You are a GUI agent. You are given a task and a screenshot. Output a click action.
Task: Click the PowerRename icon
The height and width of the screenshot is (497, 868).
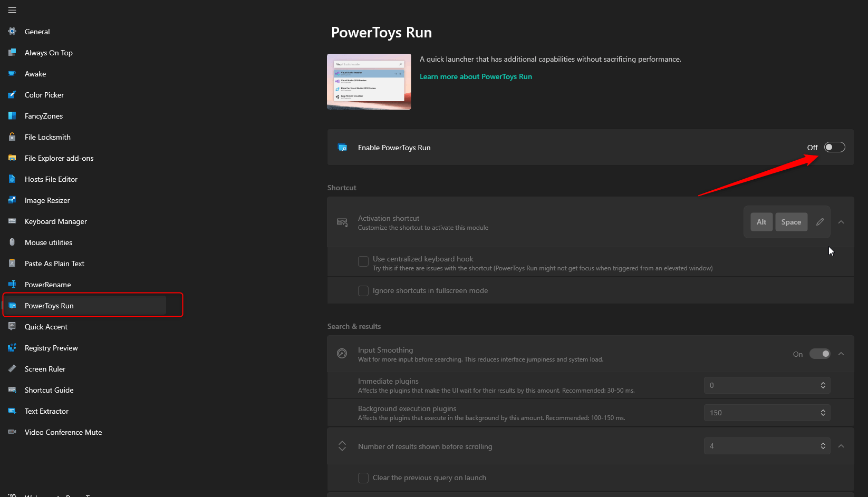12,284
